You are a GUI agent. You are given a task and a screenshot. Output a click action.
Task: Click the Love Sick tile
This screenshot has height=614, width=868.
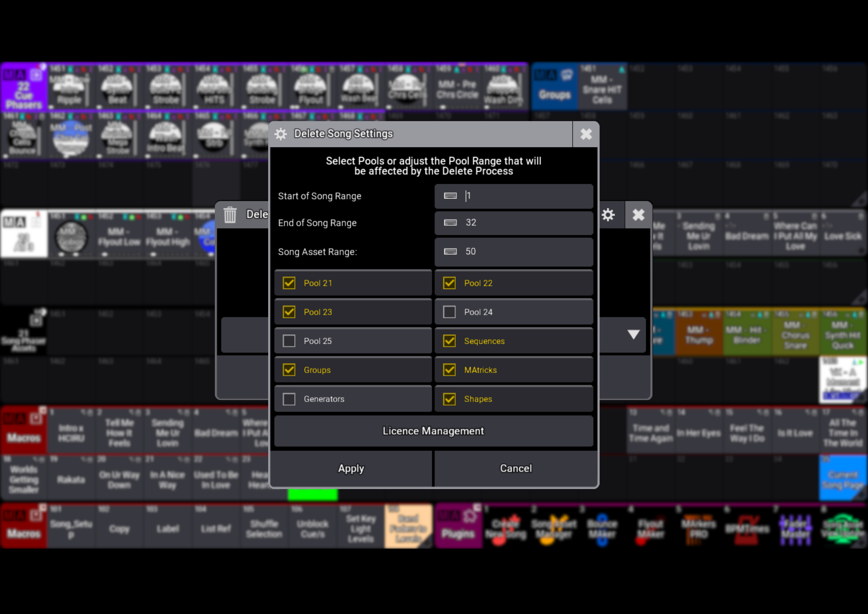843,233
